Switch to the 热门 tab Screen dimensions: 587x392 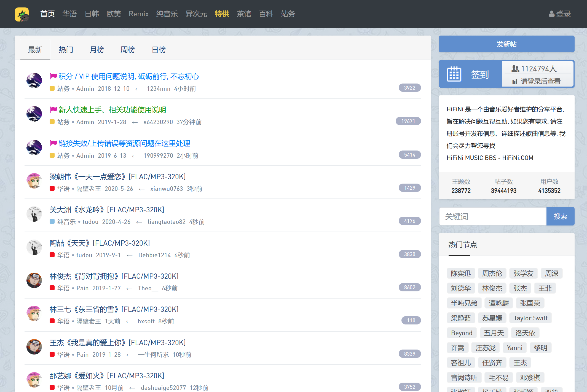(66, 50)
